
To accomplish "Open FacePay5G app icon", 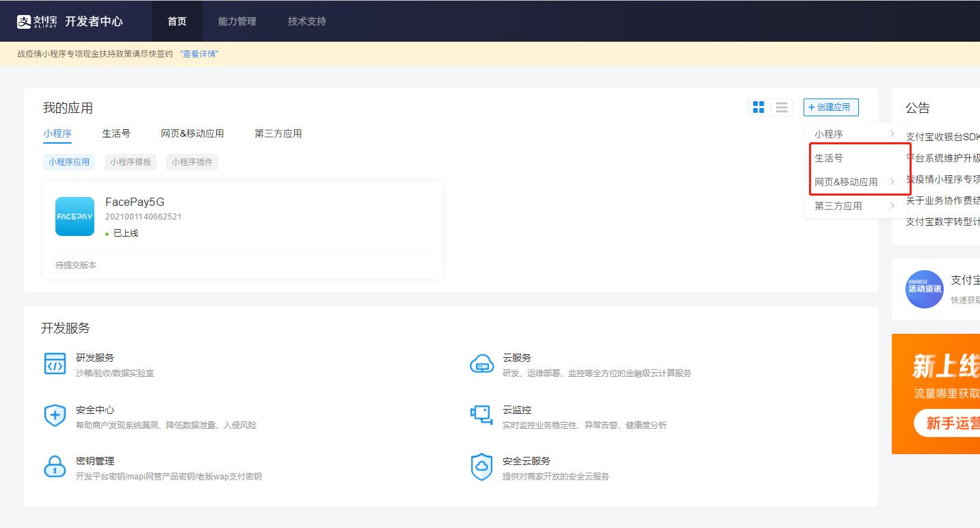I will [x=75, y=217].
